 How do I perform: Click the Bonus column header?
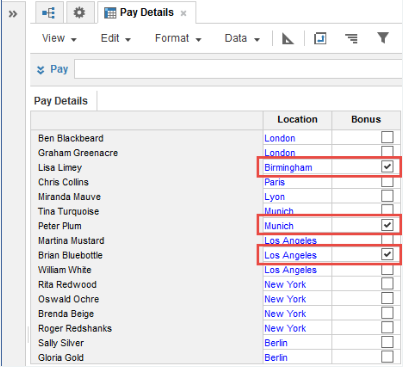(x=366, y=119)
